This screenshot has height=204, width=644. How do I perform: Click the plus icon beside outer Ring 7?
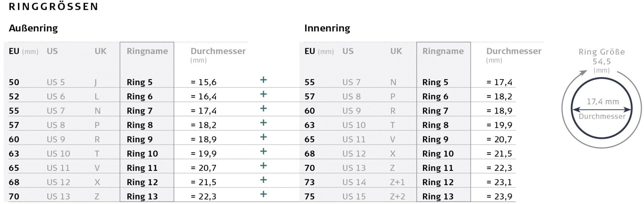(x=264, y=108)
